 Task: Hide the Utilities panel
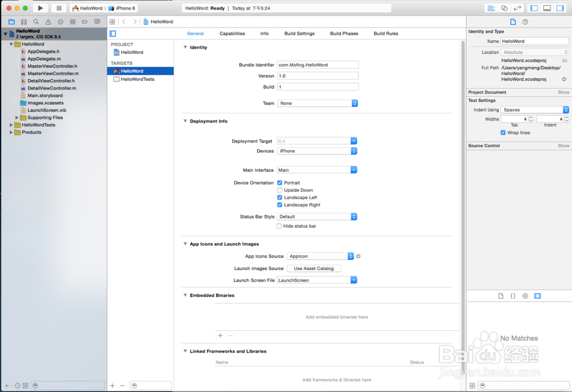(561, 8)
